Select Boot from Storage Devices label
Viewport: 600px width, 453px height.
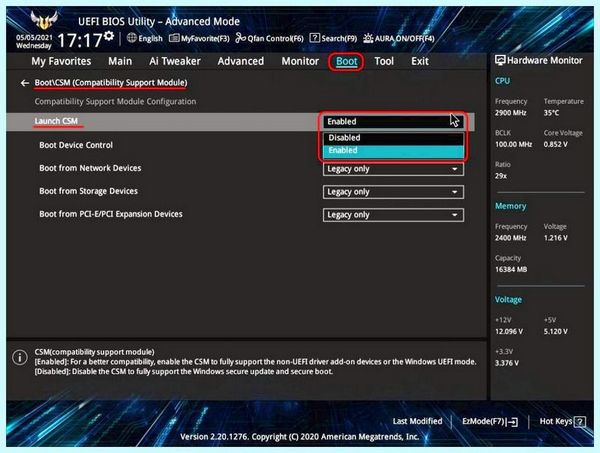point(88,191)
